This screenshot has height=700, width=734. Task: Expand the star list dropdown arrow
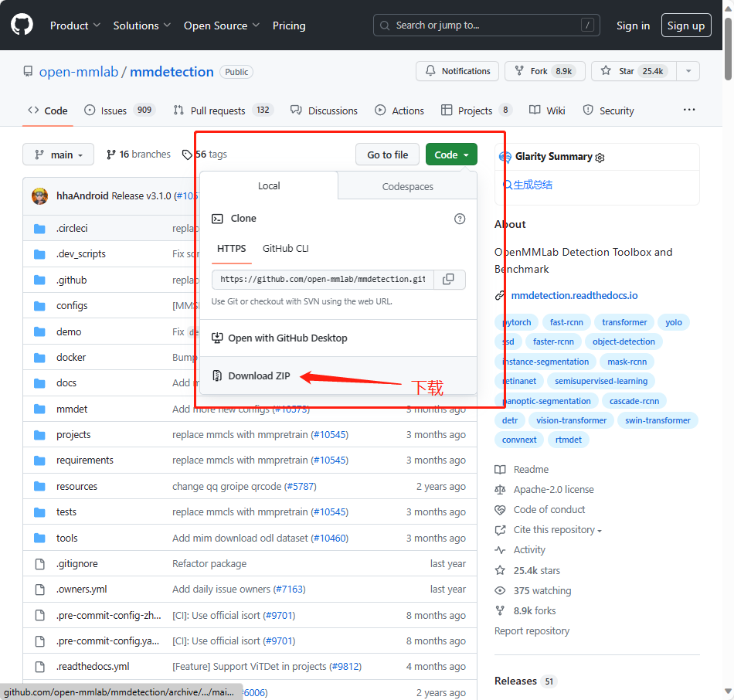coord(688,71)
